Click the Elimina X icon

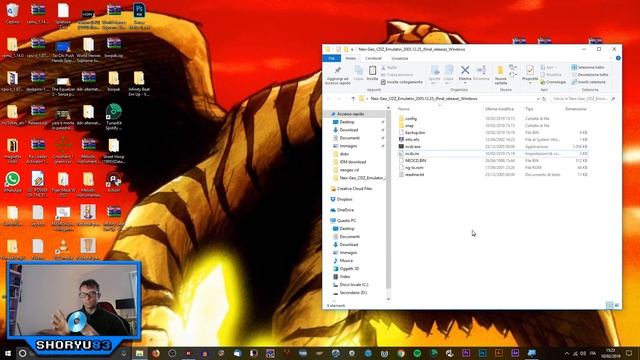click(x=465, y=70)
